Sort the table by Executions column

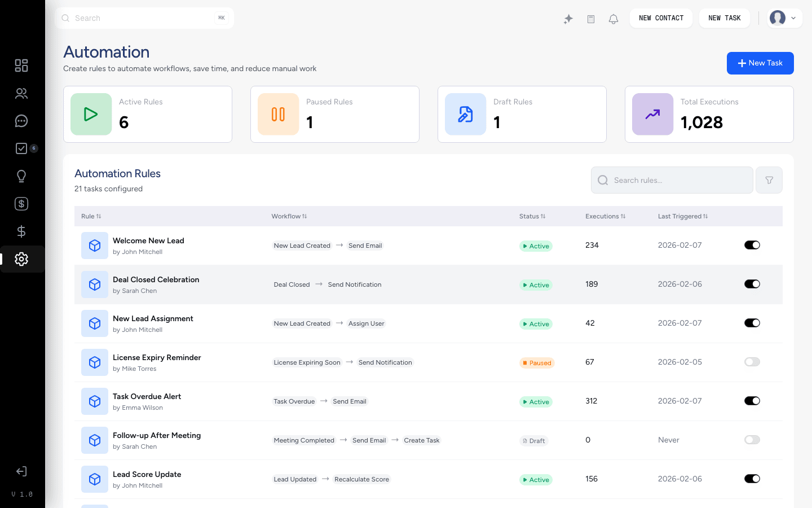pos(605,216)
